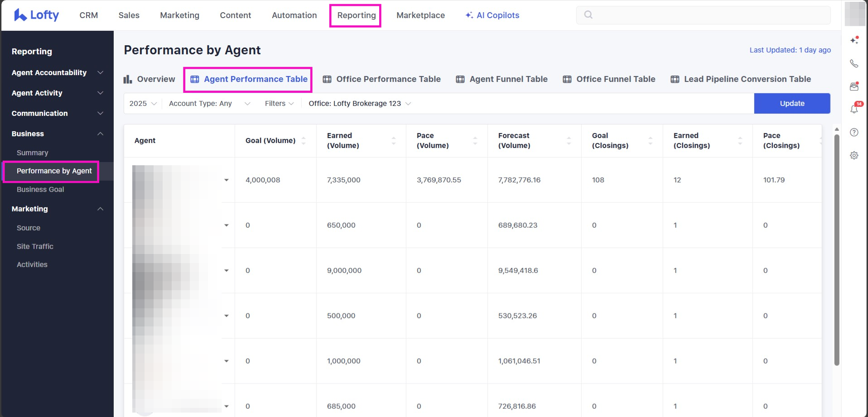Sort by Earned (Volume) column
Viewport: 868px width, 417px height.
393,141
